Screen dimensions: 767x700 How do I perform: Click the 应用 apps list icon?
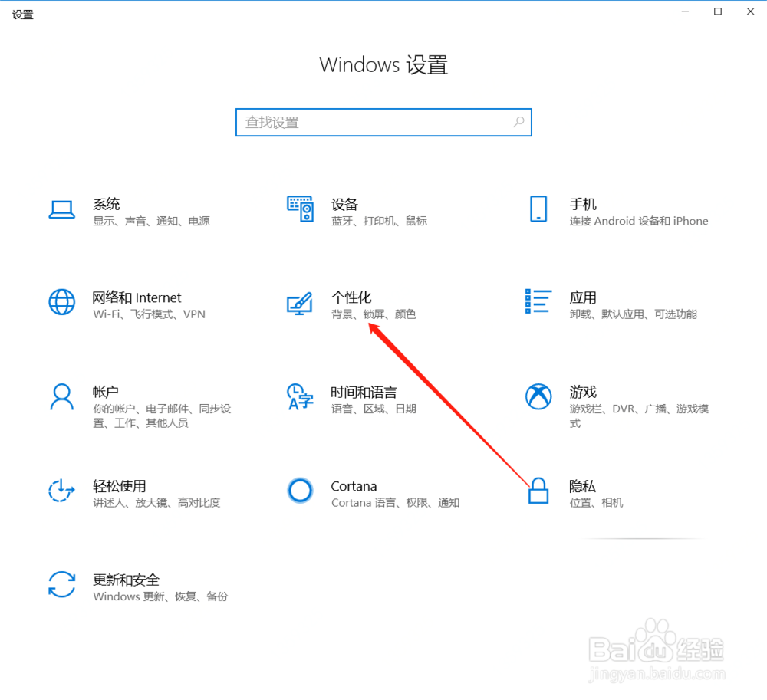(x=538, y=302)
